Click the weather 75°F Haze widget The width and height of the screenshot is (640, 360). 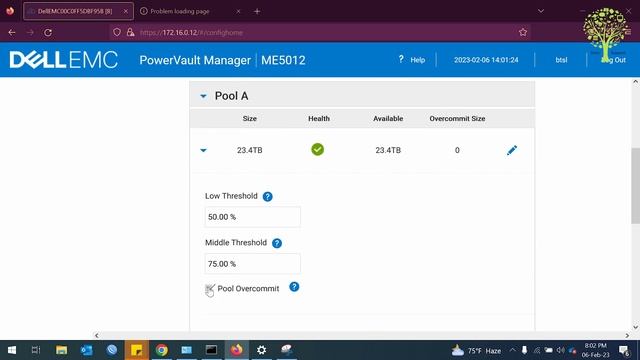[476, 351]
